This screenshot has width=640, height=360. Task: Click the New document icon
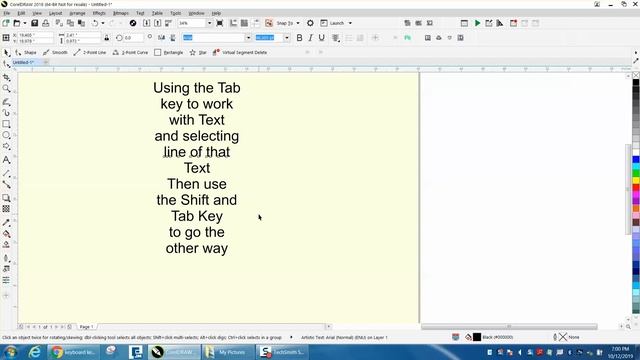click(x=6, y=23)
